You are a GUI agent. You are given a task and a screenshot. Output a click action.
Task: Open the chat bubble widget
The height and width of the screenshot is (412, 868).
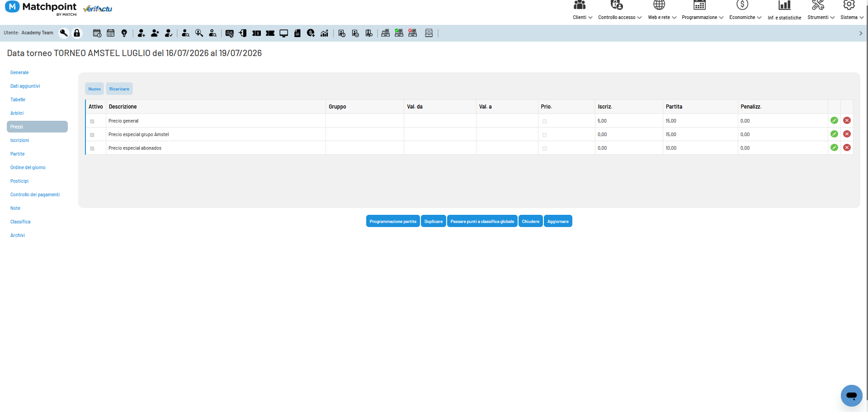tap(851, 396)
